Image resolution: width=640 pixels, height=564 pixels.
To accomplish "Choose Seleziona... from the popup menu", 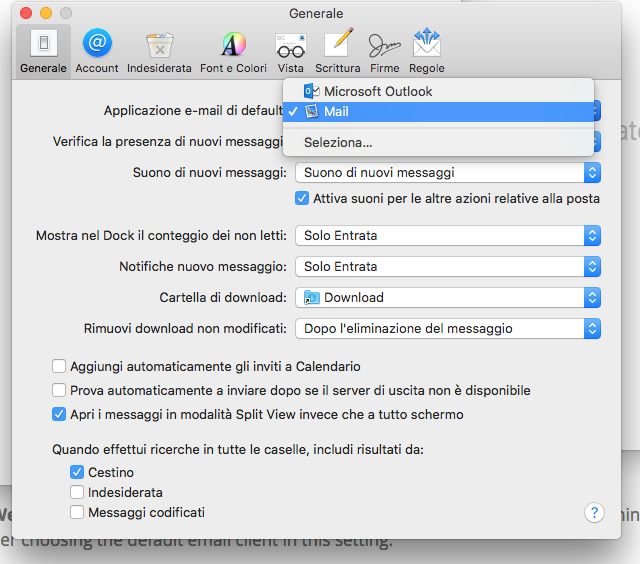I will pos(438,142).
